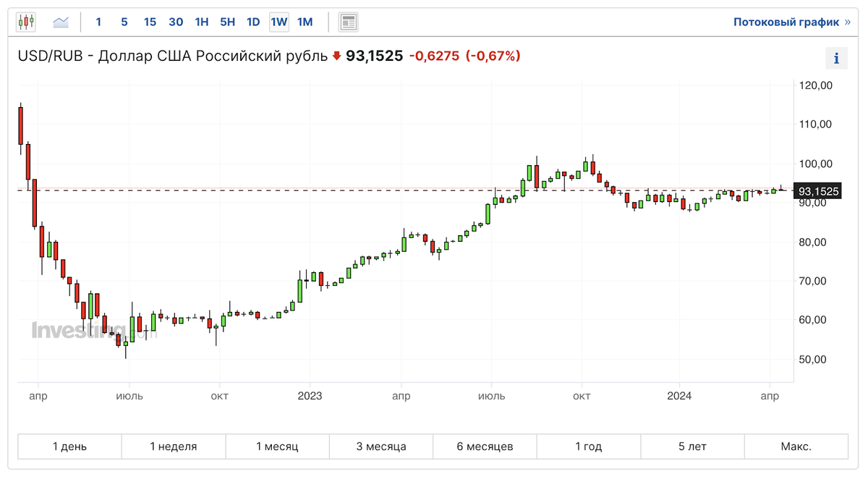Select the 1W weekly interval
The image size is (868, 477).
coord(279,22)
